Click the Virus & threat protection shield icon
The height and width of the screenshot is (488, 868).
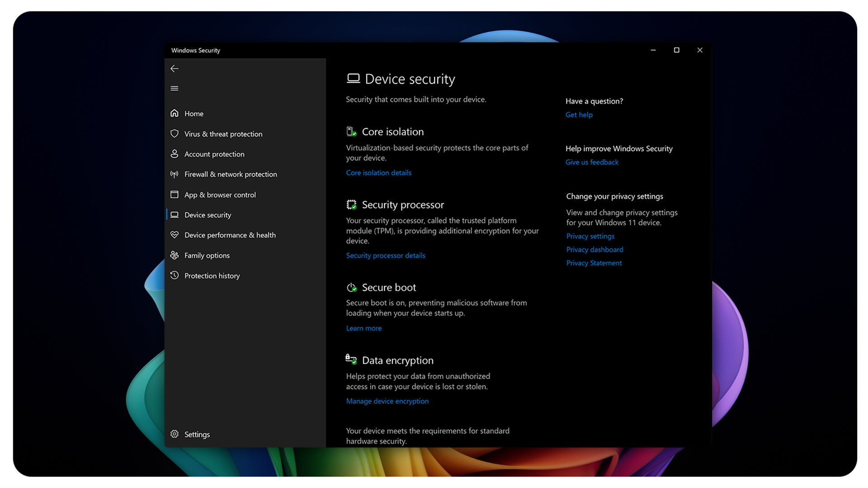click(x=175, y=134)
